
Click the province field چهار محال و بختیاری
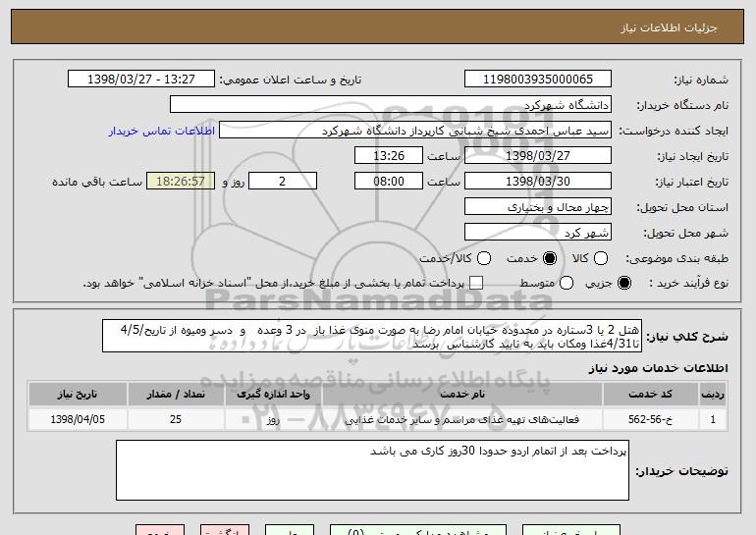(538, 207)
